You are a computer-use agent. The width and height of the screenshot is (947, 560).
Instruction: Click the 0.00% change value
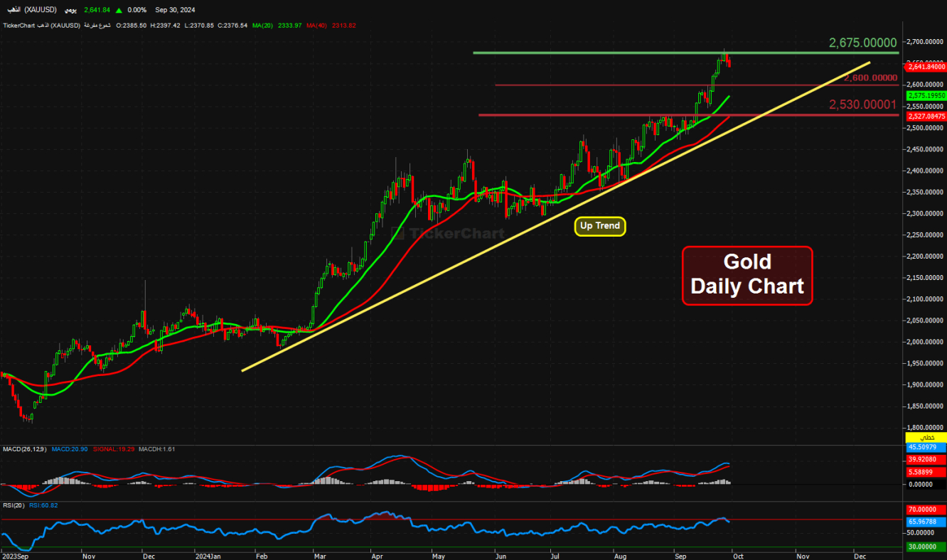tap(137, 10)
